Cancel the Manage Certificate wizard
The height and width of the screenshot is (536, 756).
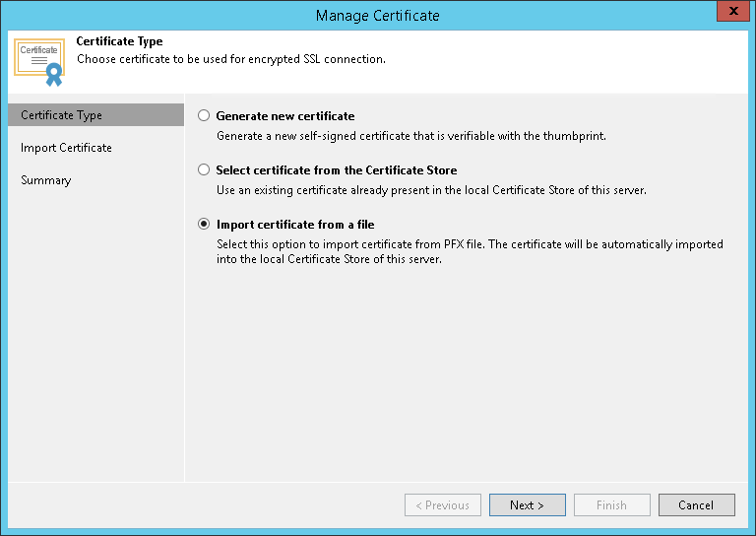click(x=696, y=504)
